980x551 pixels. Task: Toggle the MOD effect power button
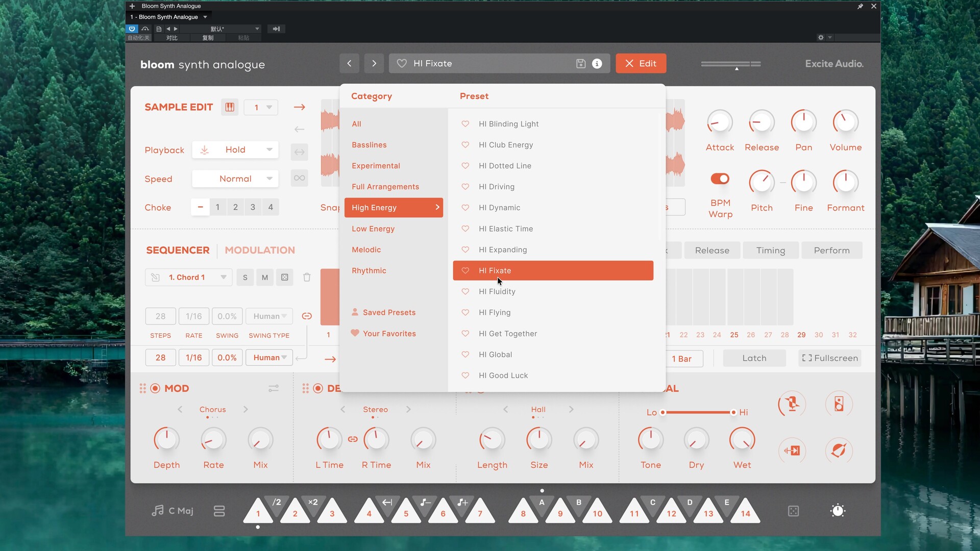point(155,388)
